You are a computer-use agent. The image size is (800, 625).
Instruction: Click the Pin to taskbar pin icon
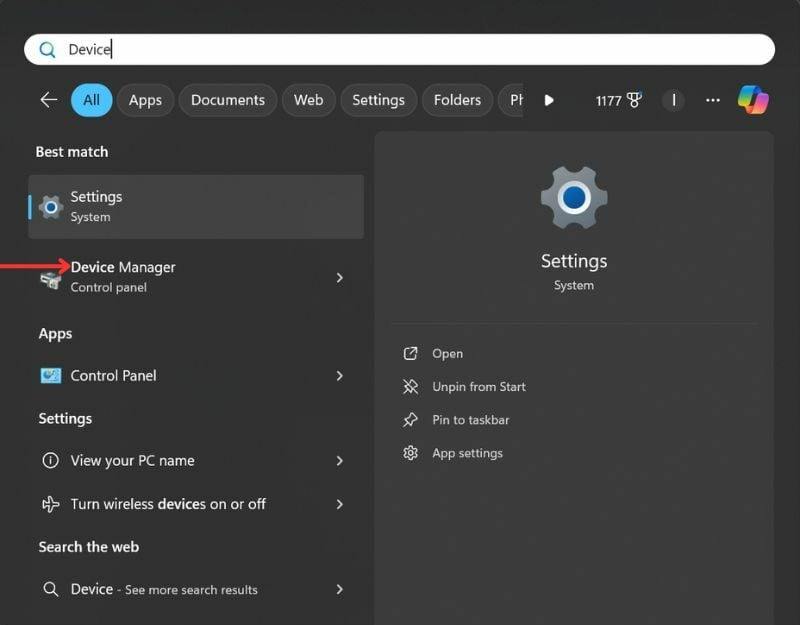pyautogui.click(x=411, y=420)
